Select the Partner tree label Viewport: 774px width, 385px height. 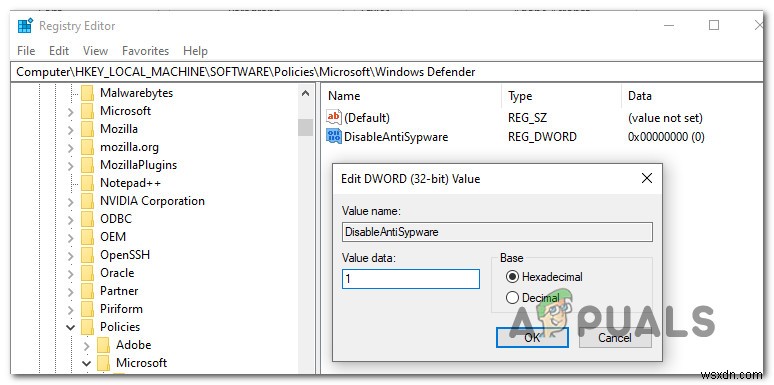click(119, 291)
